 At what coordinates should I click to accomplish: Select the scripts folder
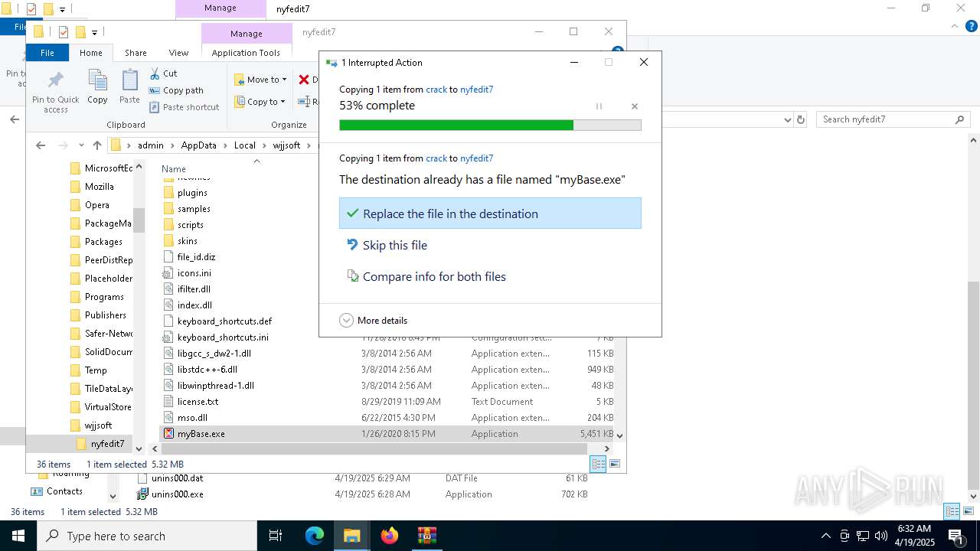[191, 225]
